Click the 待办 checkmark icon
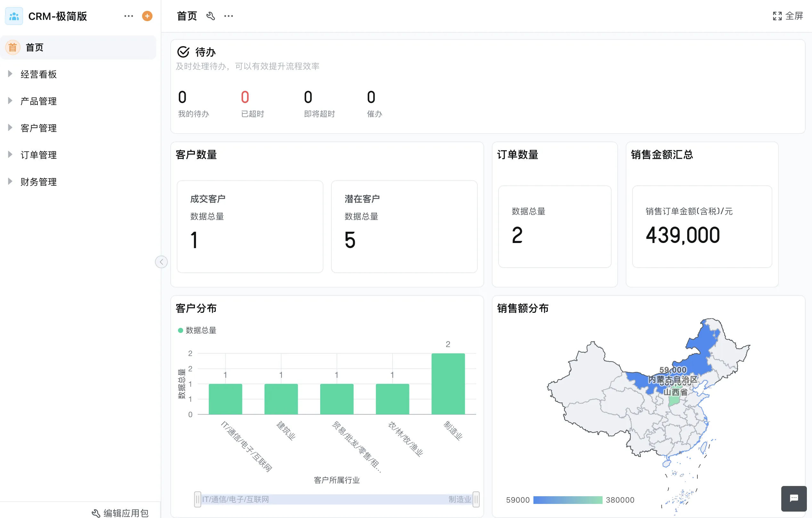The image size is (812, 518). click(x=183, y=52)
